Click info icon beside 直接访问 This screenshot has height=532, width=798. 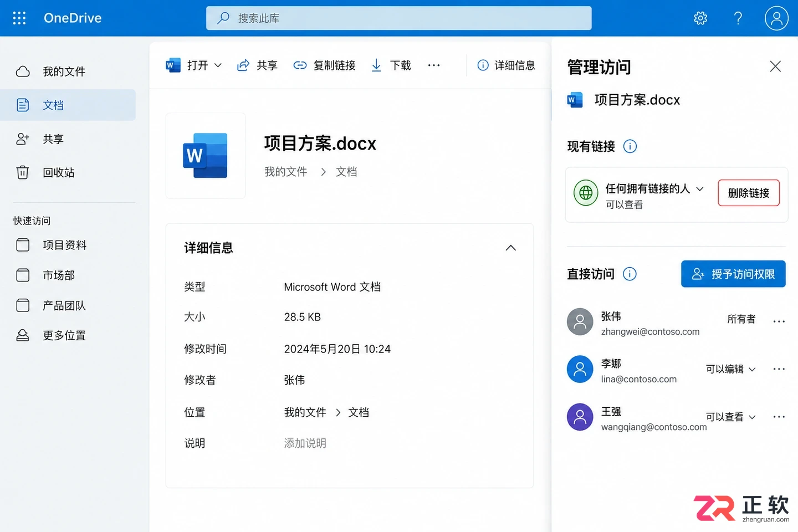point(630,274)
